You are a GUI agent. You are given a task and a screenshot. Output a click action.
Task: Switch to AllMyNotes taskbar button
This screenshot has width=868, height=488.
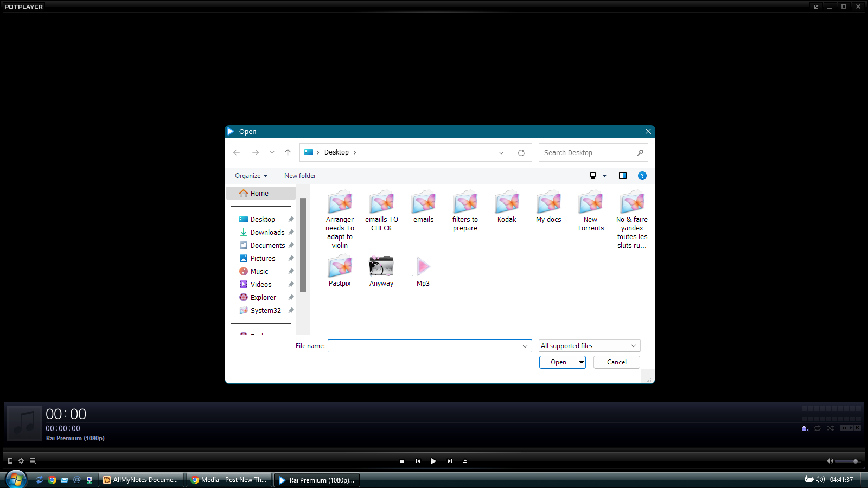pos(141,480)
